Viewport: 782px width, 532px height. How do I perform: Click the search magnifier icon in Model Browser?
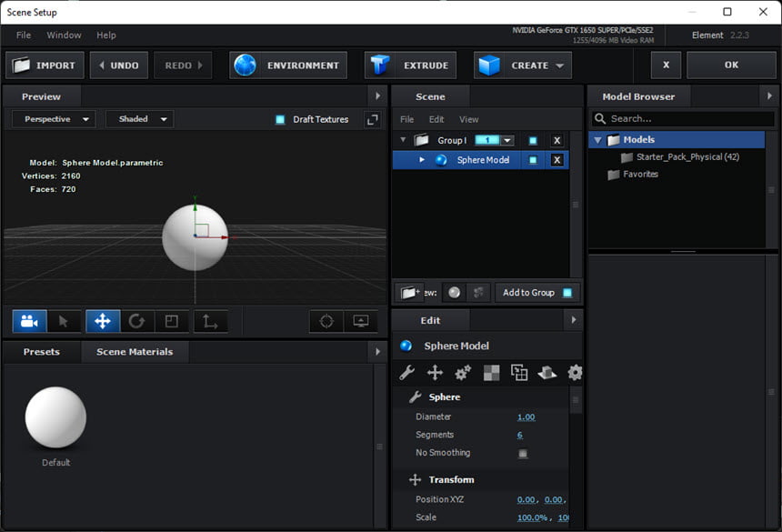point(600,118)
